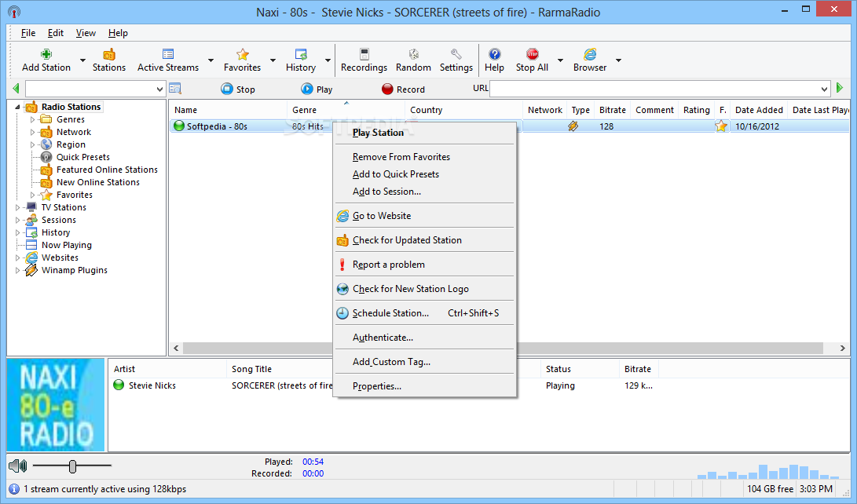The height and width of the screenshot is (504, 857).
Task: Open the View menu
Action: [86, 33]
